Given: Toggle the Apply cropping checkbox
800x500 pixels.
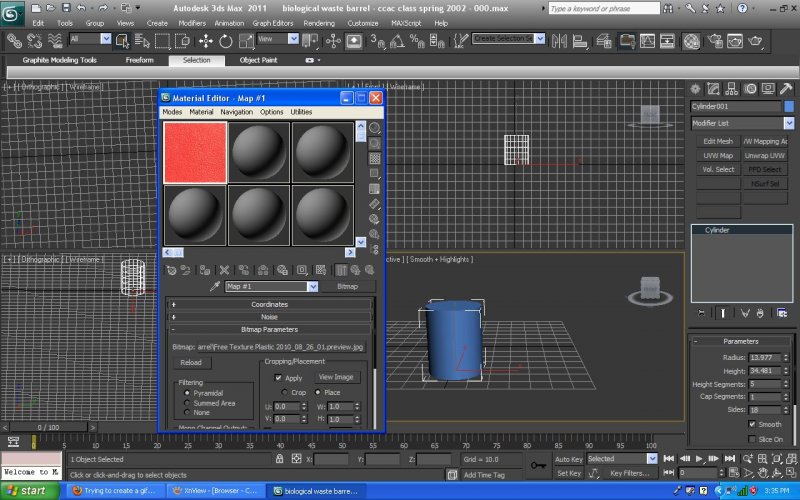Looking at the screenshot, I should (278, 378).
